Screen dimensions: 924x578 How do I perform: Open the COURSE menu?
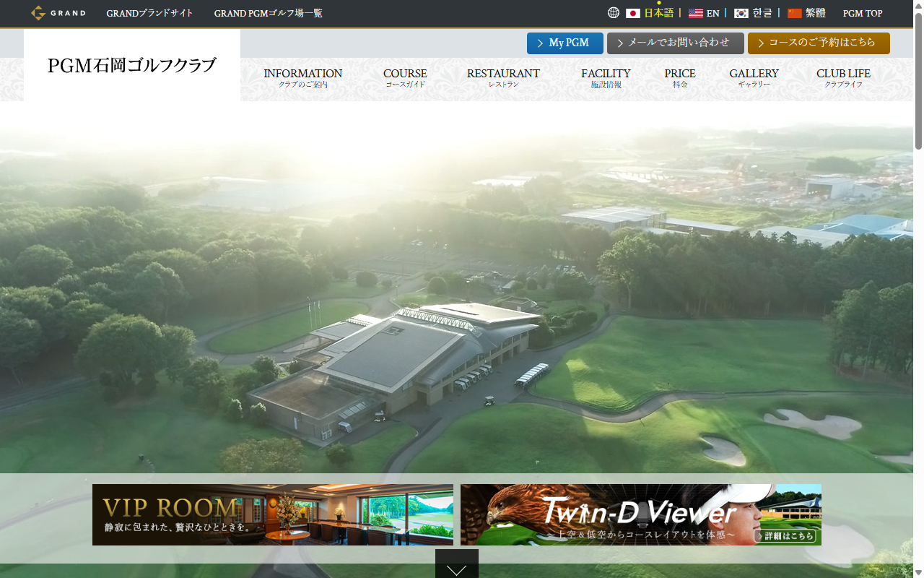pos(405,78)
